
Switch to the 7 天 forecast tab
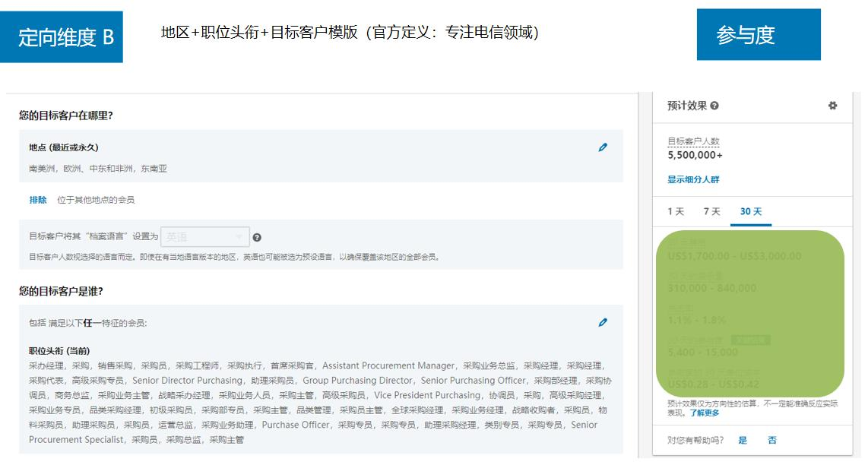pyautogui.click(x=712, y=211)
